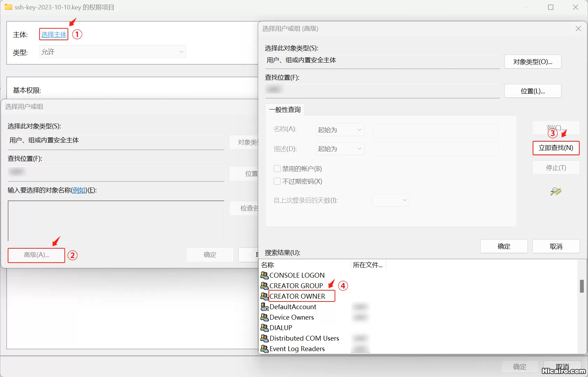Enable the 禁用的帐户(B) checkbox
588x377 pixels.
[277, 168]
